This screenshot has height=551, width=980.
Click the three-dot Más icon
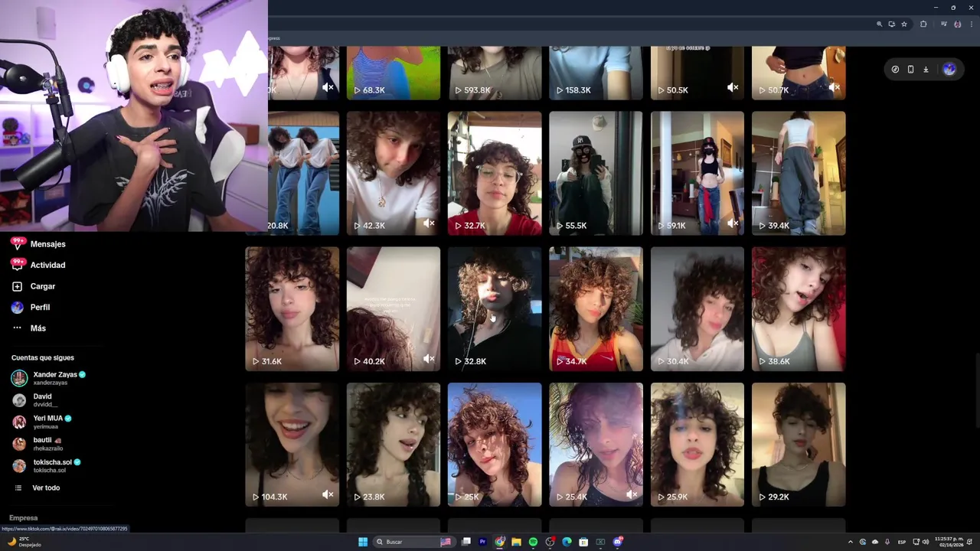point(17,328)
